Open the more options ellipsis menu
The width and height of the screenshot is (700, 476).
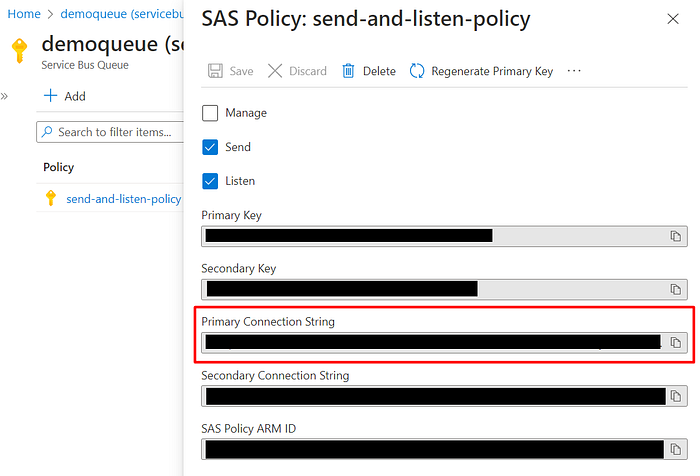tap(574, 71)
